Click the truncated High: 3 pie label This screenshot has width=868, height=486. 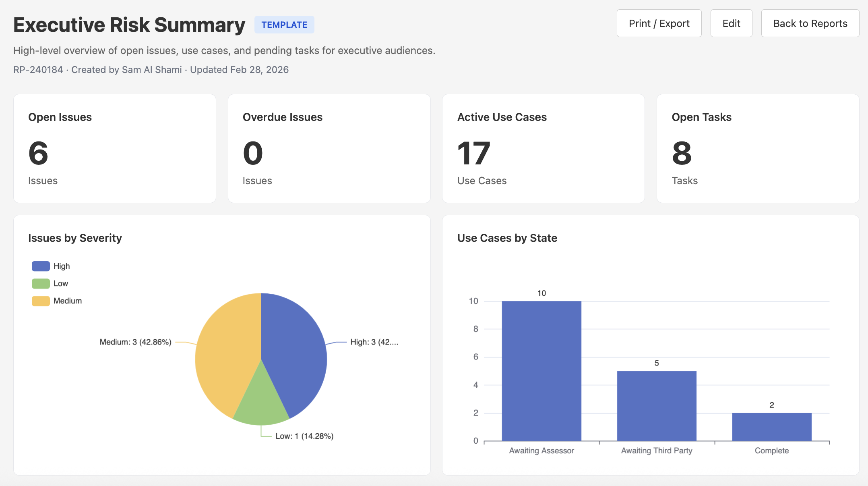pyautogui.click(x=374, y=342)
